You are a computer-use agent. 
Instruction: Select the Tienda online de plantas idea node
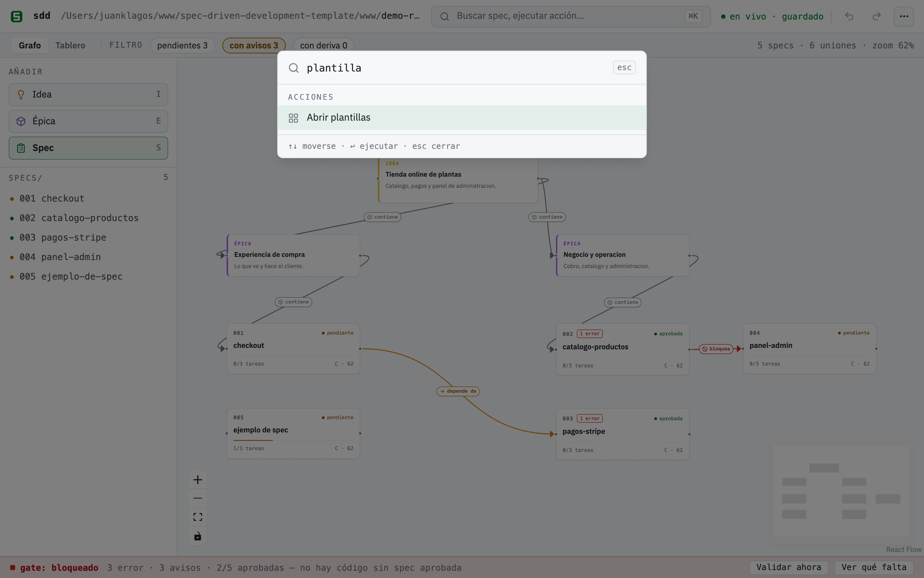458,180
